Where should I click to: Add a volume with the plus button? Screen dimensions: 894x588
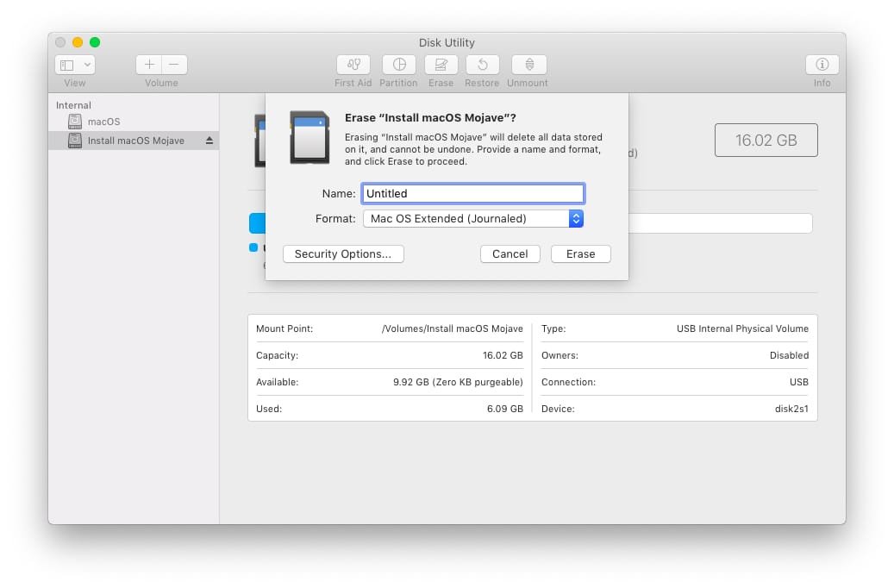pyautogui.click(x=149, y=65)
